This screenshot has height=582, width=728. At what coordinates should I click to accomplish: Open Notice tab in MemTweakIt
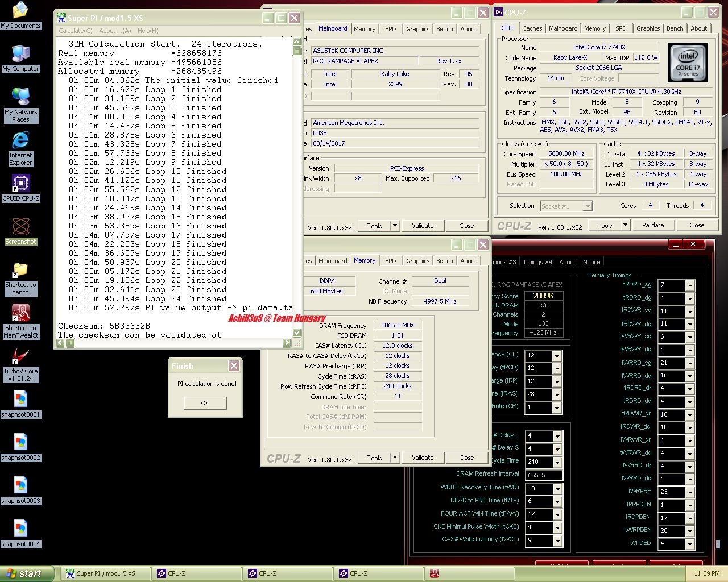(591, 262)
